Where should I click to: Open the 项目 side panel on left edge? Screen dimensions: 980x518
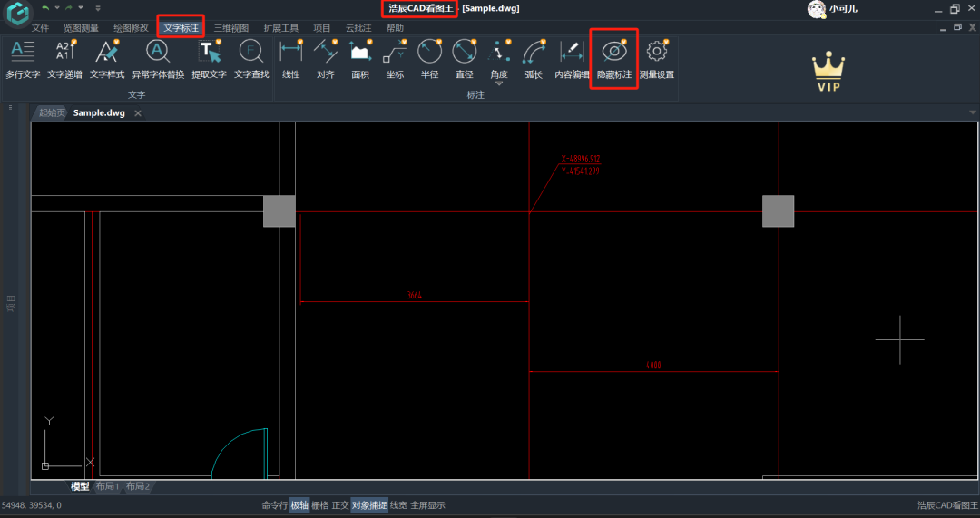coord(11,304)
